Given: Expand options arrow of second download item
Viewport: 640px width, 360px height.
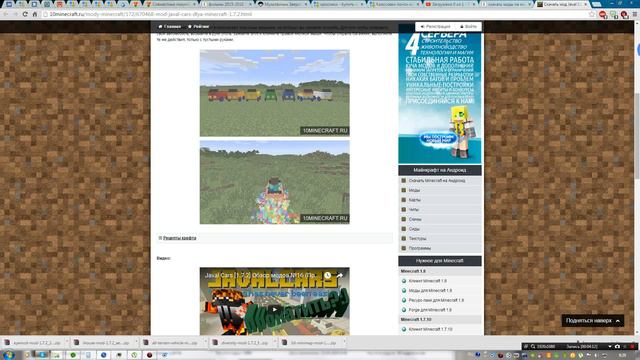Looking at the screenshot, I should click(x=136, y=343).
